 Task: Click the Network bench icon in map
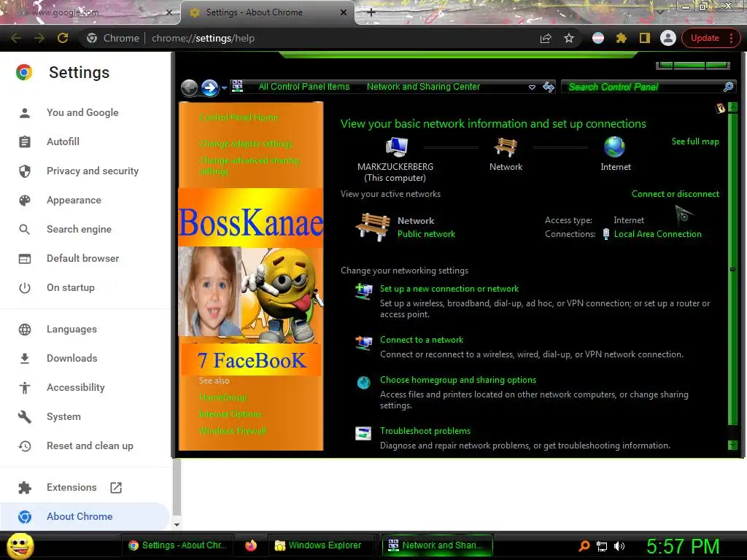coord(506,147)
